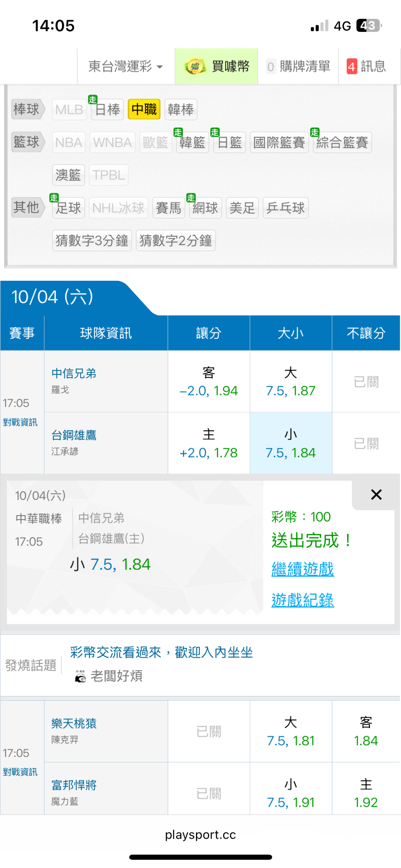Select 足球 sport category

click(x=68, y=208)
